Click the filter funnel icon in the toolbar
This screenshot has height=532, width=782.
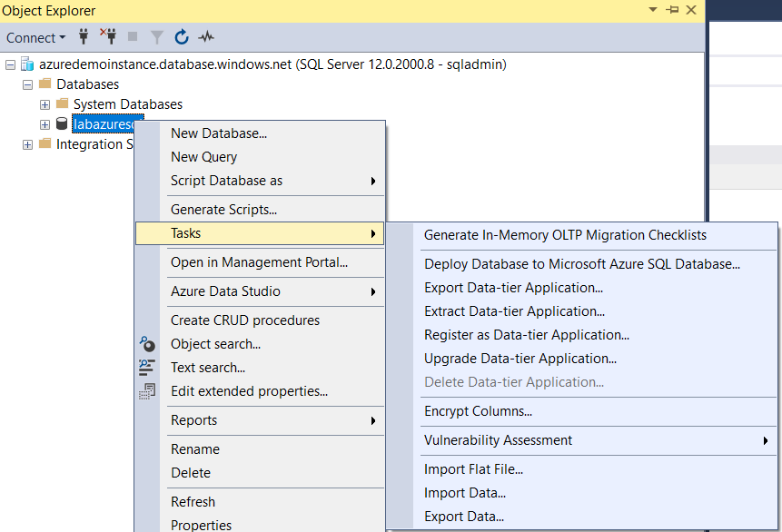pyautogui.click(x=157, y=37)
